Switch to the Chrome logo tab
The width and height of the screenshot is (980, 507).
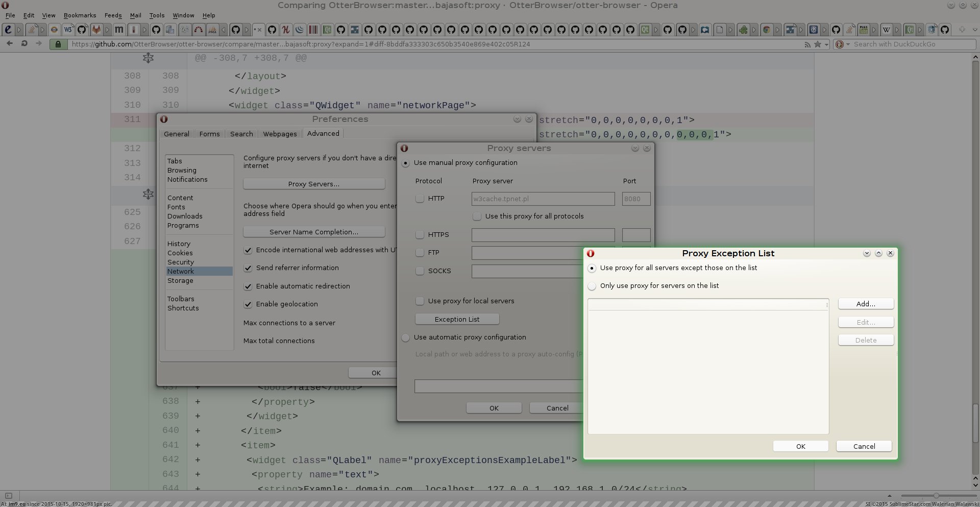click(x=766, y=30)
